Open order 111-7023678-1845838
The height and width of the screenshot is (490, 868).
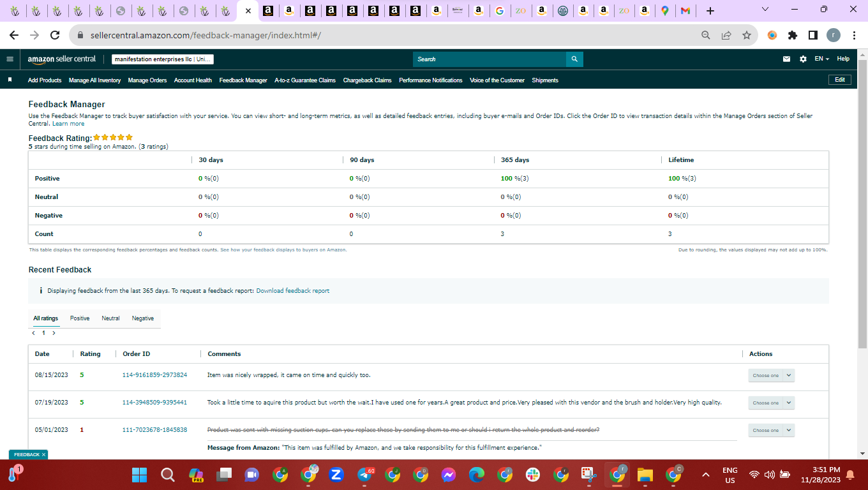[x=154, y=430]
